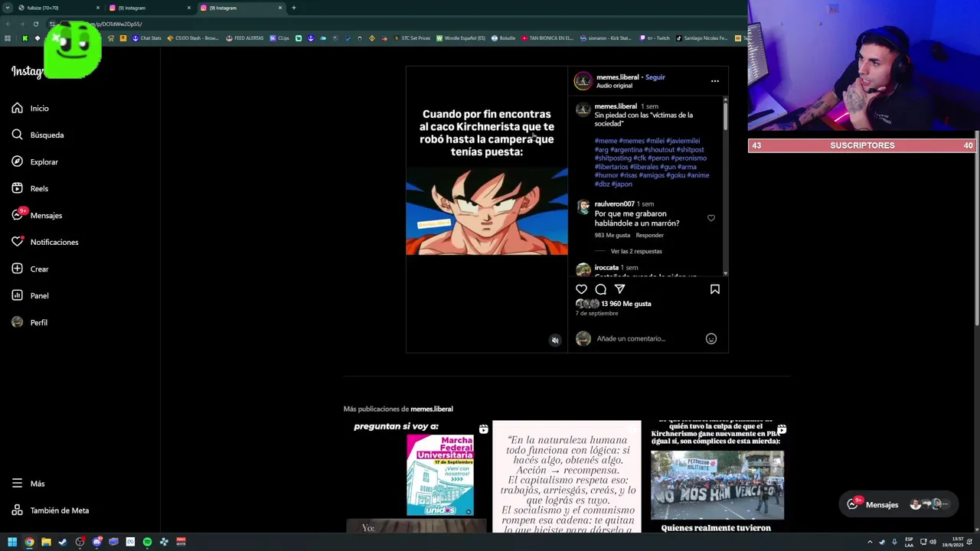Image resolution: width=980 pixels, height=551 pixels.
Task: Open the 'En la naturaleza humana' post thumbnail
Action: (567, 475)
